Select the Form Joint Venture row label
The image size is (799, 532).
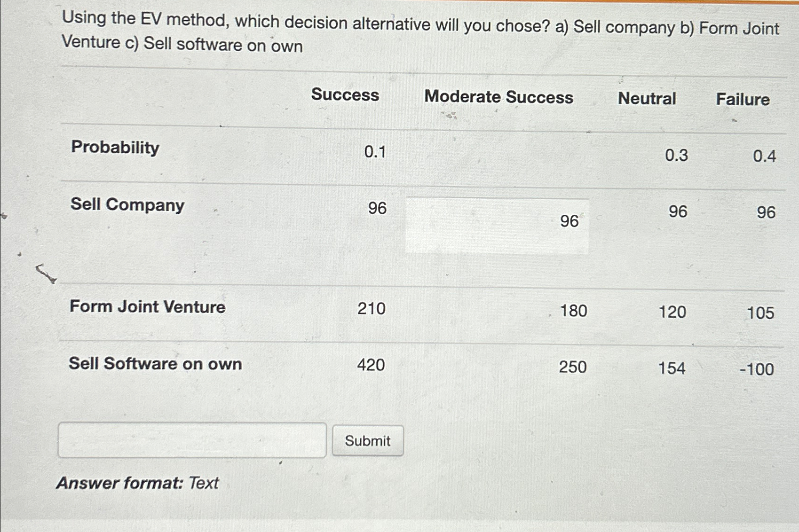(148, 306)
